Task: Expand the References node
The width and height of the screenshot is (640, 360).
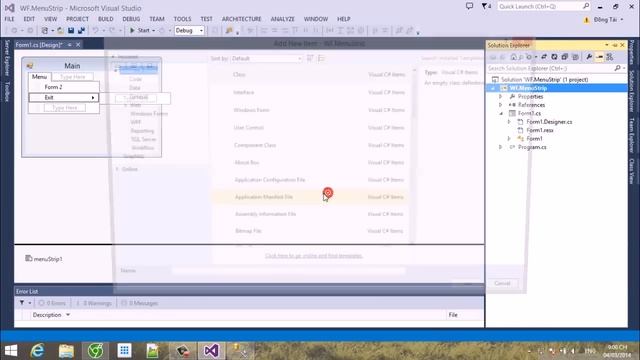Action: [x=501, y=105]
